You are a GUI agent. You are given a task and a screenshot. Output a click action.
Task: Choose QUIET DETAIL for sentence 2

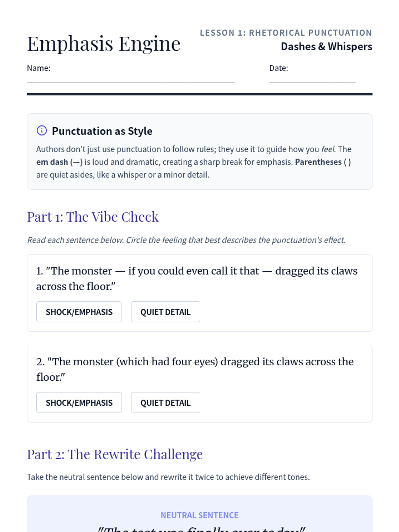[x=165, y=402]
